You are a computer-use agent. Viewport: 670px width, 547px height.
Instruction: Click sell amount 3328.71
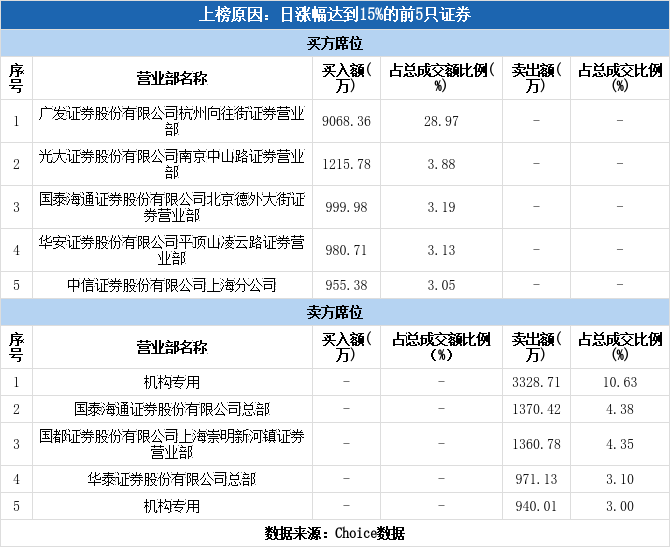click(x=536, y=382)
